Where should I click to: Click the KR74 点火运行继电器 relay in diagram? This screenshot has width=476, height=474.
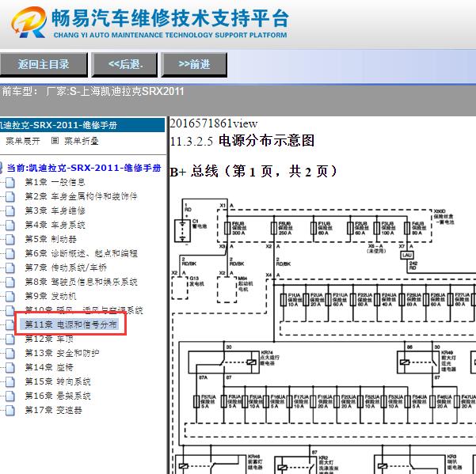tap(224, 362)
